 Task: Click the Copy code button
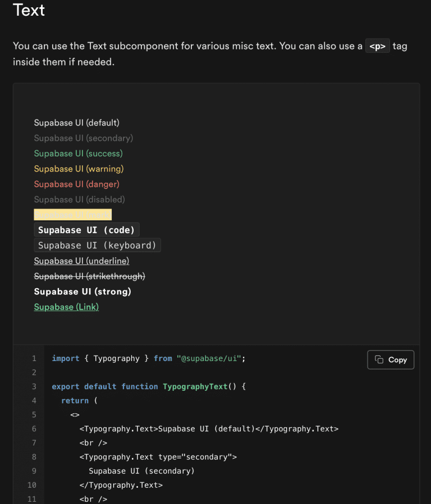coord(391,360)
